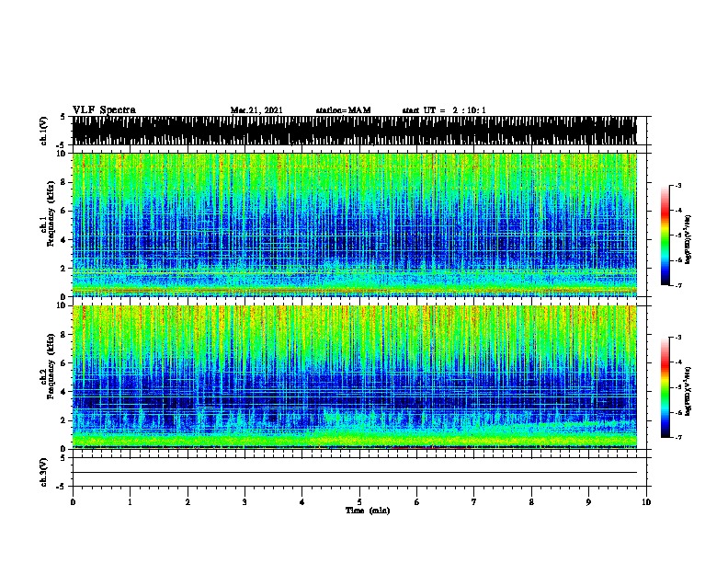The image size is (728, 563).
Task: Click the "-3" label on ch.2 color scale
Action: point(677,338)
